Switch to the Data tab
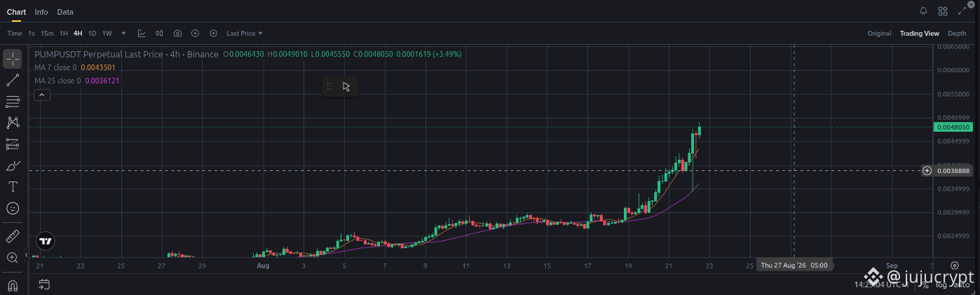Screen dimensions: 980x295 (65, 12)
